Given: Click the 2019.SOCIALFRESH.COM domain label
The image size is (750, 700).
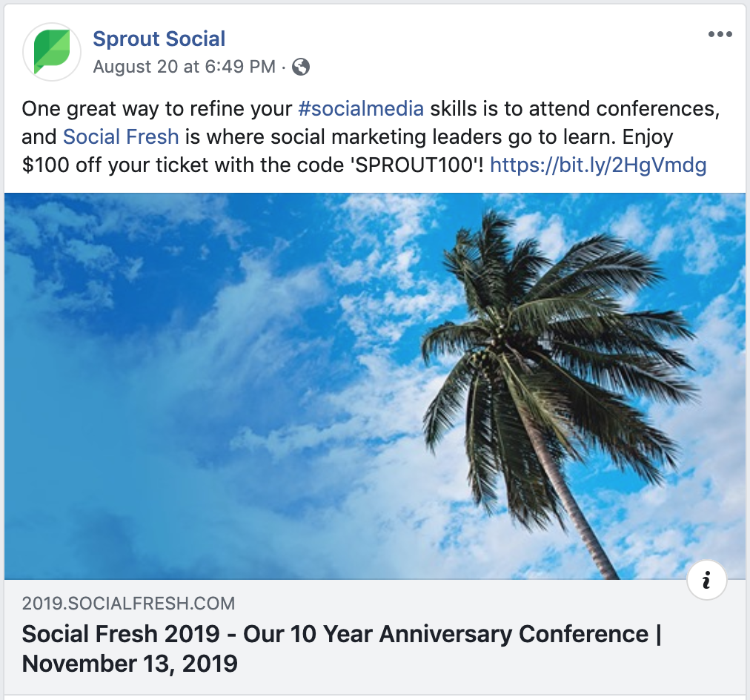Looking at the screenshot, I should pyautogui.click(x=128, y=603).
